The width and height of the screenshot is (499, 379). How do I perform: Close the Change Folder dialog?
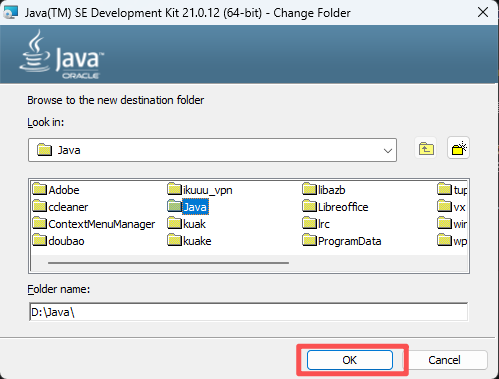click(483, 13)
